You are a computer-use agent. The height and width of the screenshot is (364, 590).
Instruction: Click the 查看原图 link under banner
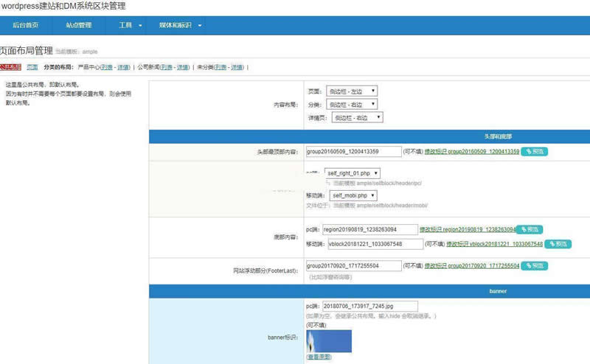[319, 357]
